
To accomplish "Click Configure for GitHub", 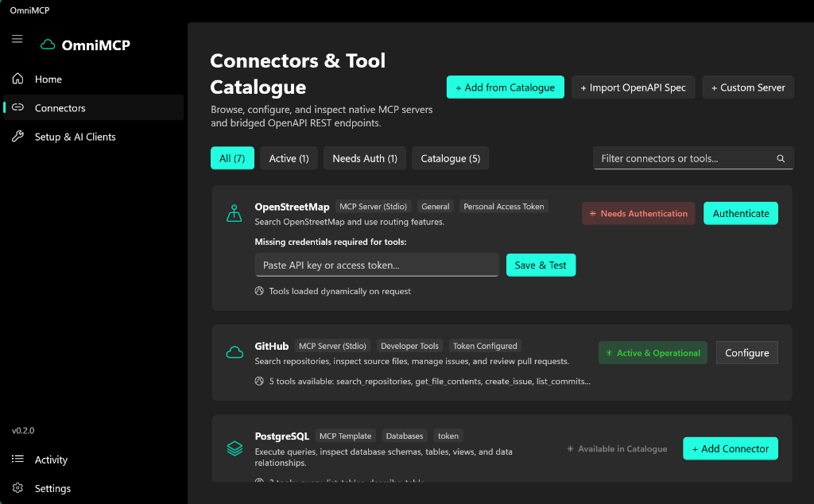I will click(x=747, y=353).
